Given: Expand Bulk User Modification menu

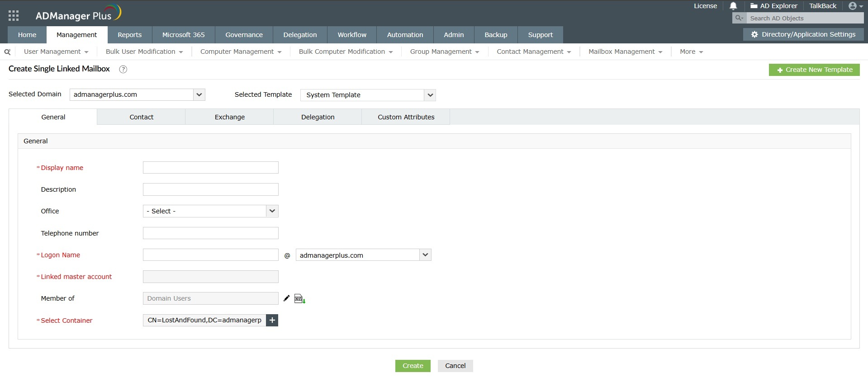Looking at the screenshot, I should point(144,52).
